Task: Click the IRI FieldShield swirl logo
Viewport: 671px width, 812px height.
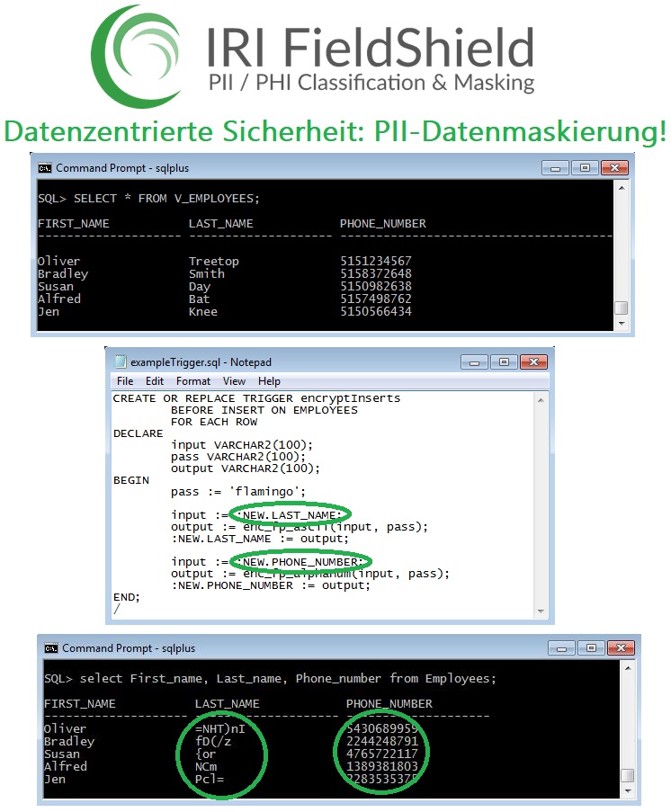Action: tap(137, 56)
